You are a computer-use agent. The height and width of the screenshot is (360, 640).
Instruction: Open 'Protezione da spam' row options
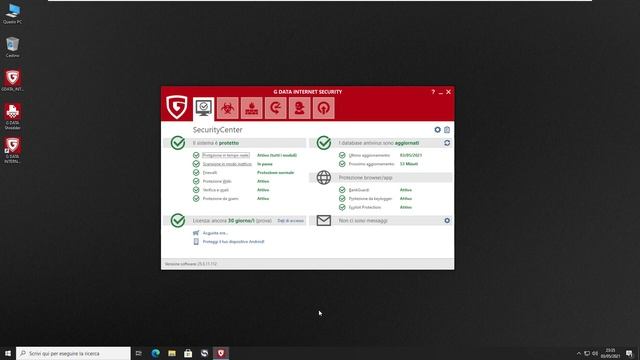click(x=220, y=198)
